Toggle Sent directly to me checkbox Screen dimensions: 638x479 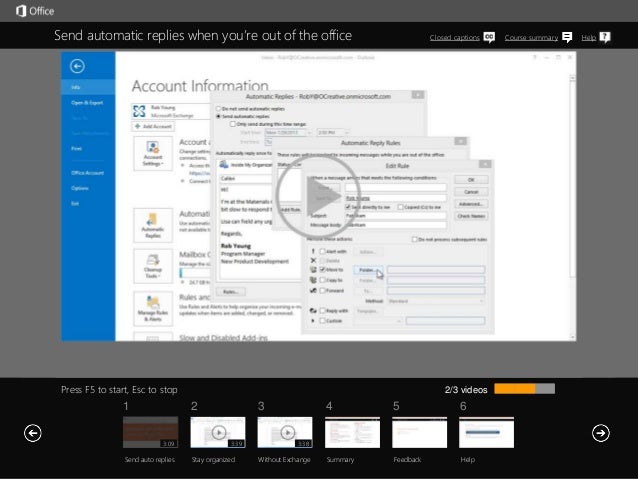click(348, 207)
